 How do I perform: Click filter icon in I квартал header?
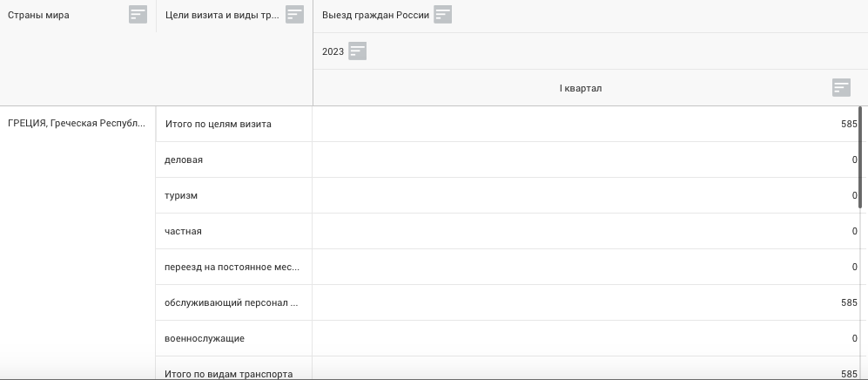[840, 88]
